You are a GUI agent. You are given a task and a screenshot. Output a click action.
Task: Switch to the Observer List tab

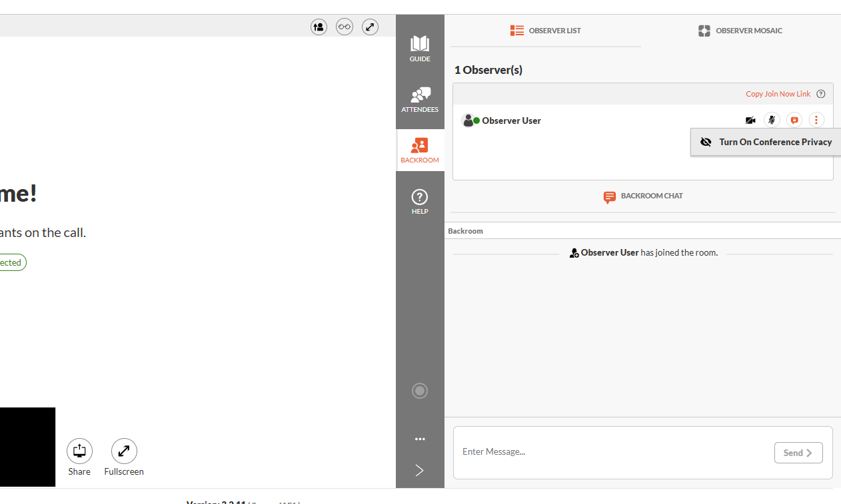pos(546,31)
